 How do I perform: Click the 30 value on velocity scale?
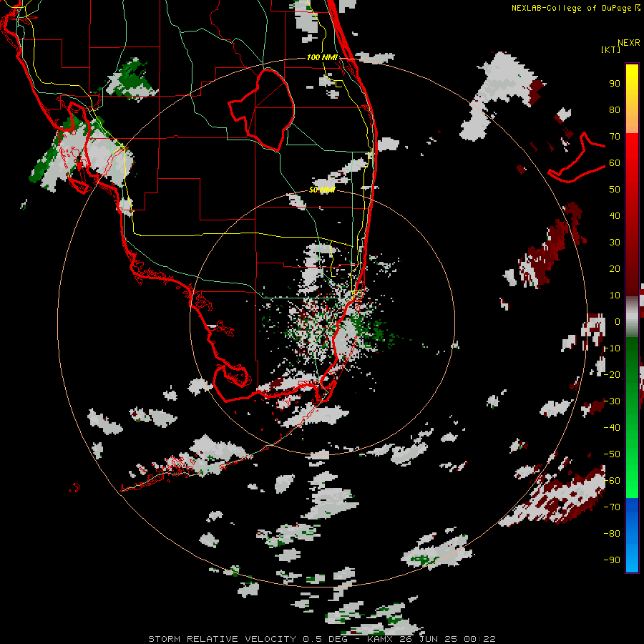point(615,243)
